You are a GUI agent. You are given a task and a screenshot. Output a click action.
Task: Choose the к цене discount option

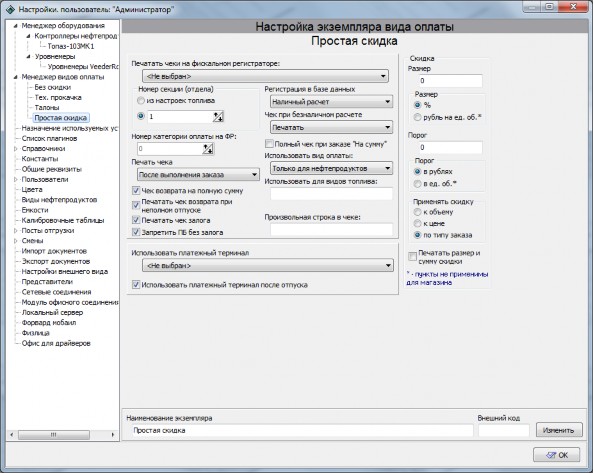tap(418, 223)
